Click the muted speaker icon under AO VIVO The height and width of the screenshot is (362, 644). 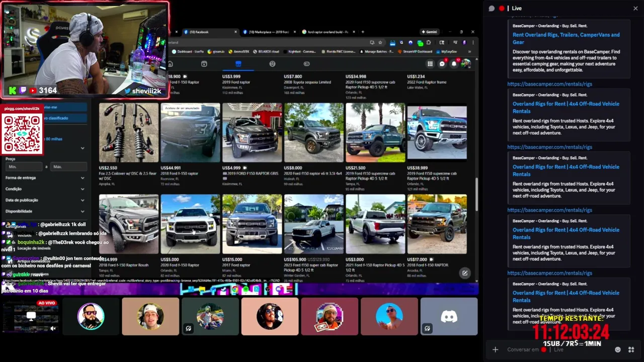tap(53, 328)
